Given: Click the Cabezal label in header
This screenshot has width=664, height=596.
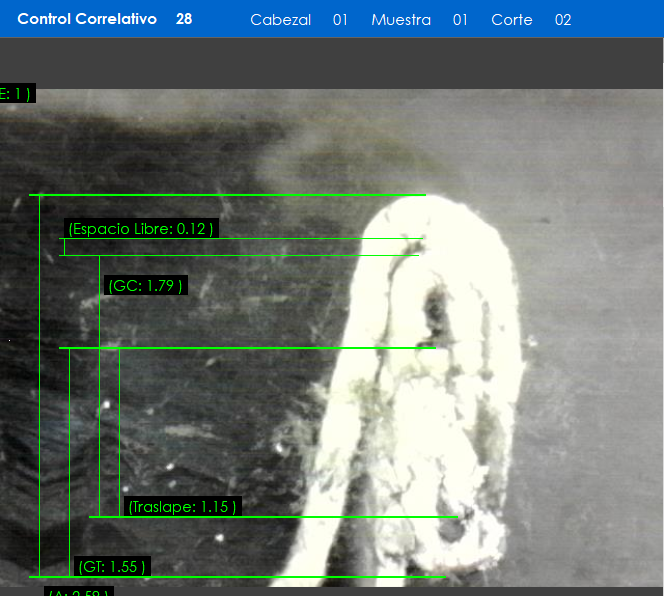Looking at the screenshot, I should pos(280,20).
